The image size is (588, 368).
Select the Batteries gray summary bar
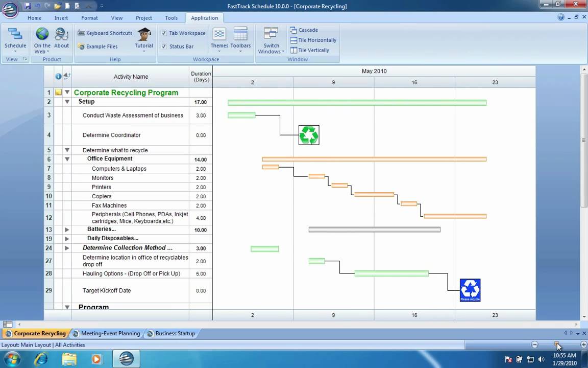(x=374, y=229)
